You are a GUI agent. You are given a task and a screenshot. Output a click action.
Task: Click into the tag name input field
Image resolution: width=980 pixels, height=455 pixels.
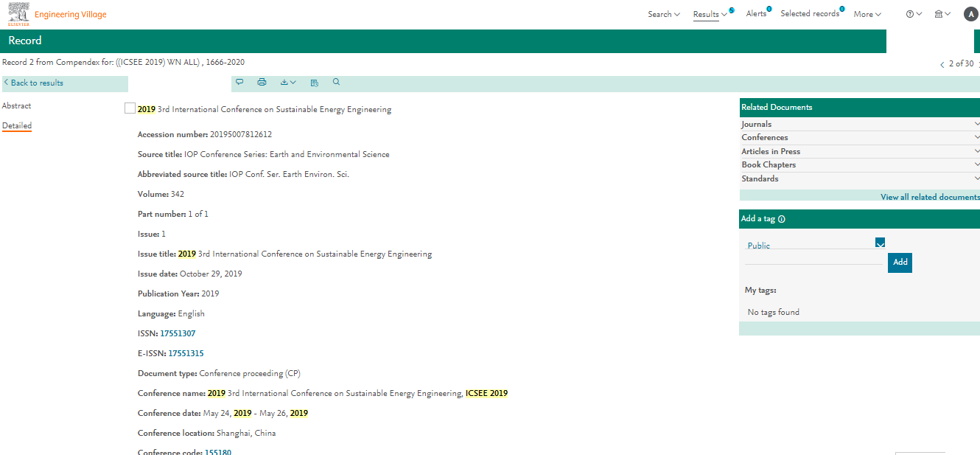click(x=813, y=258)
